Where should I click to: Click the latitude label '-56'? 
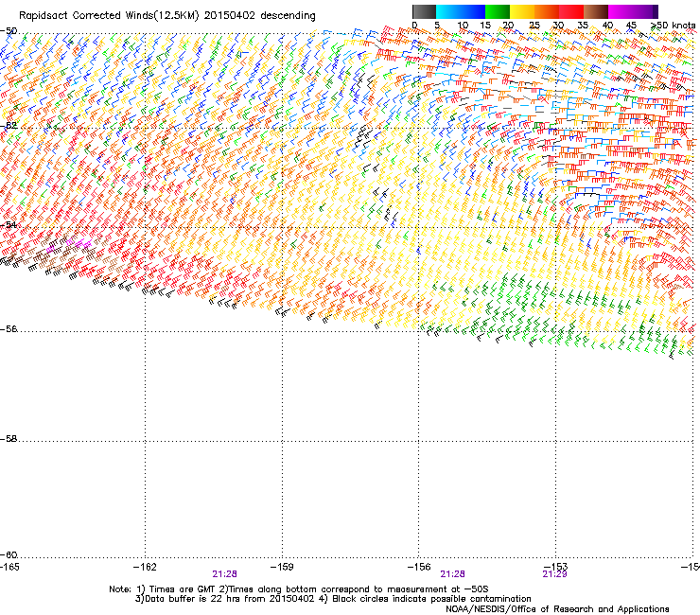tap(9, 328)
